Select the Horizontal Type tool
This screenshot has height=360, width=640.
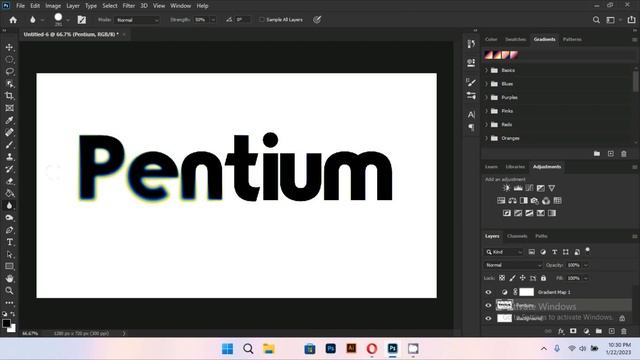pos(9,242)
